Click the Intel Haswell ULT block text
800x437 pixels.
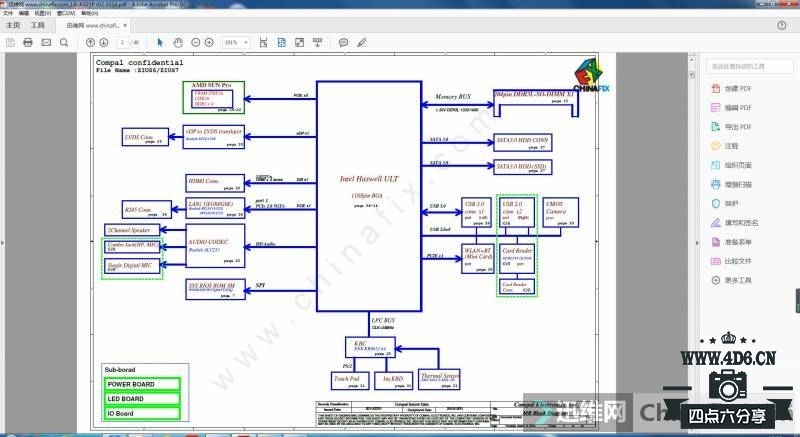click(x=369, y=179)
